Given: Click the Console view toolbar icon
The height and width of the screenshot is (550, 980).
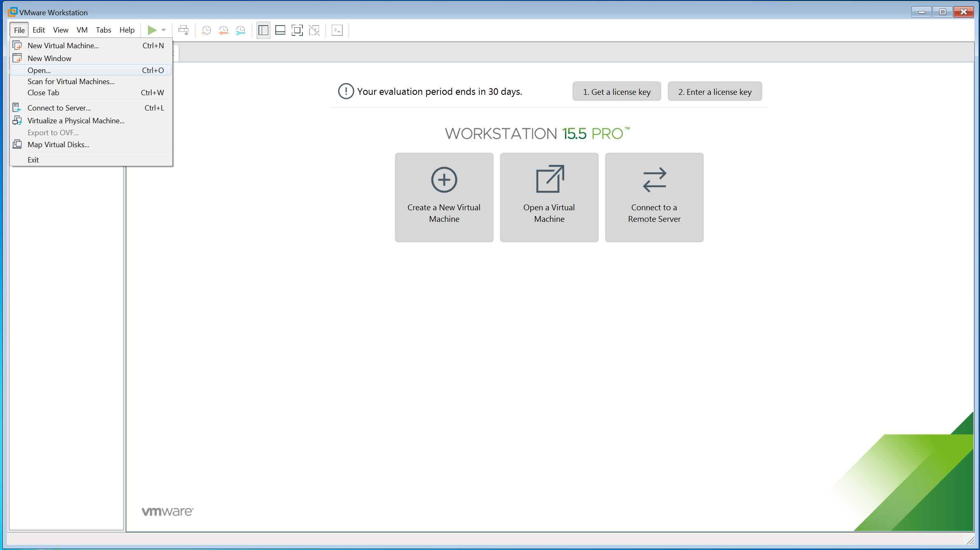Looking at the screenshot, I should pyautogui.click(x=337, y=30).
